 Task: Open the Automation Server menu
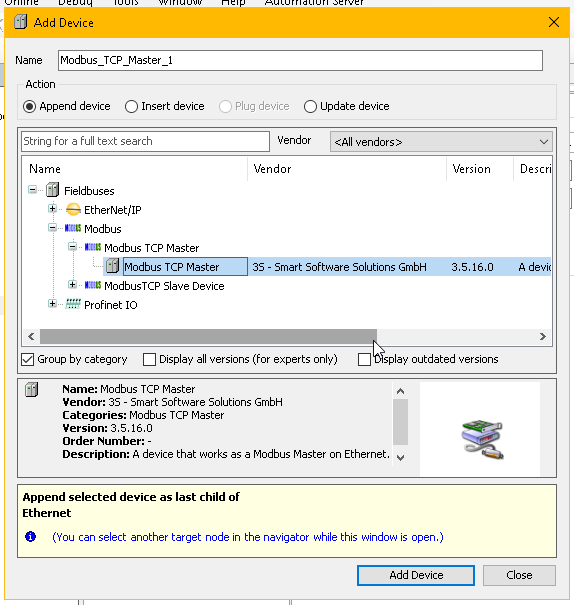coord(314,3)
